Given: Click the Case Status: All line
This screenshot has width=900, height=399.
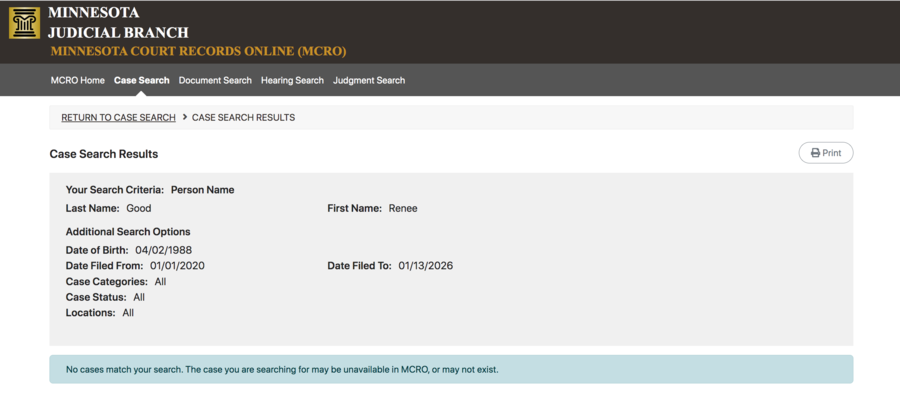Looking at the screenshot, I should (105, 297).
